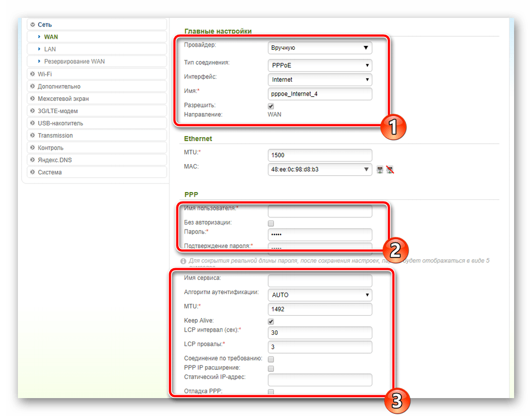Click the PPP section heading

coord(191,194)
